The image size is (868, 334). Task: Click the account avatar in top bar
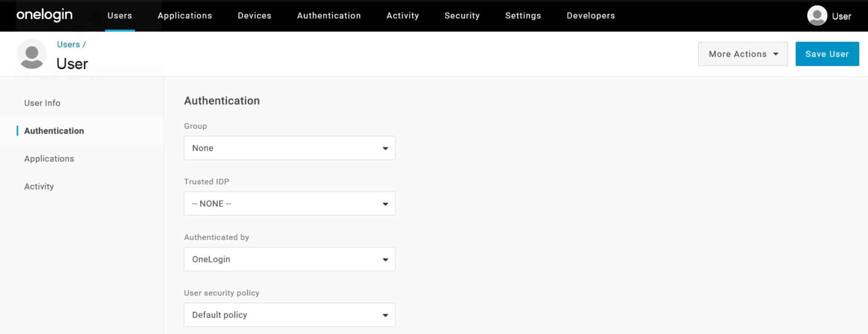pos(817,16)
